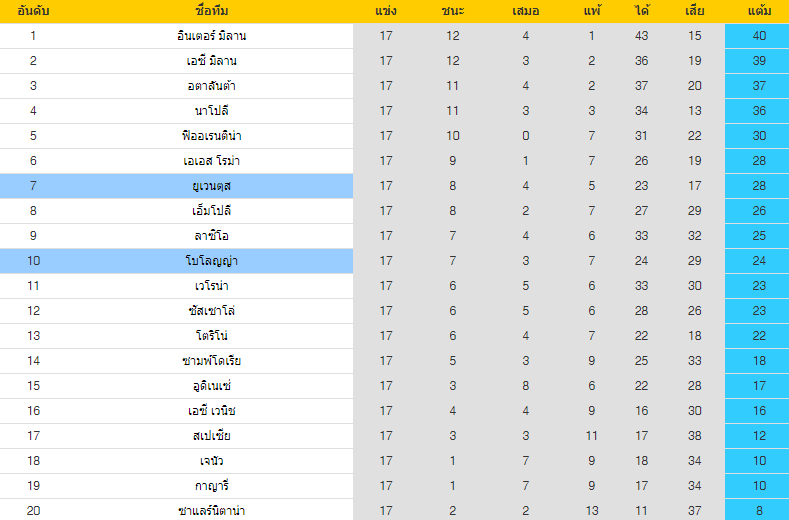Click the ซาแลร์นิตาน่า team name
Image resolution: width=789 pixels, height=520 pixels.
210,511
